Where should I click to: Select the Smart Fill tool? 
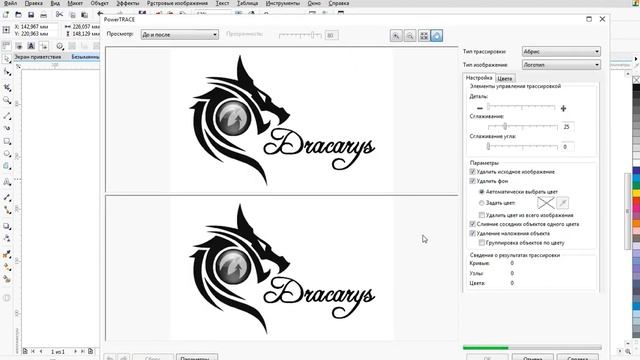(7, 280)
